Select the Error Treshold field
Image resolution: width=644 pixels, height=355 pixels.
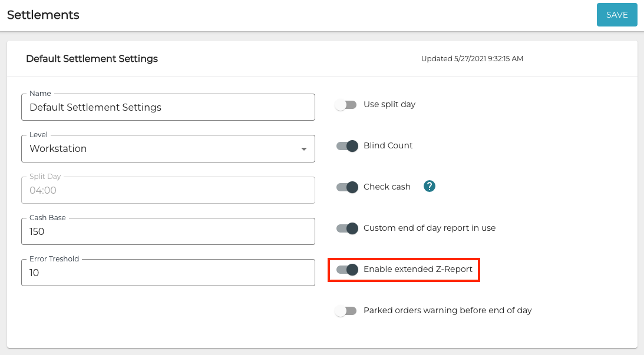pyautogui.click(x=168, y=273)
